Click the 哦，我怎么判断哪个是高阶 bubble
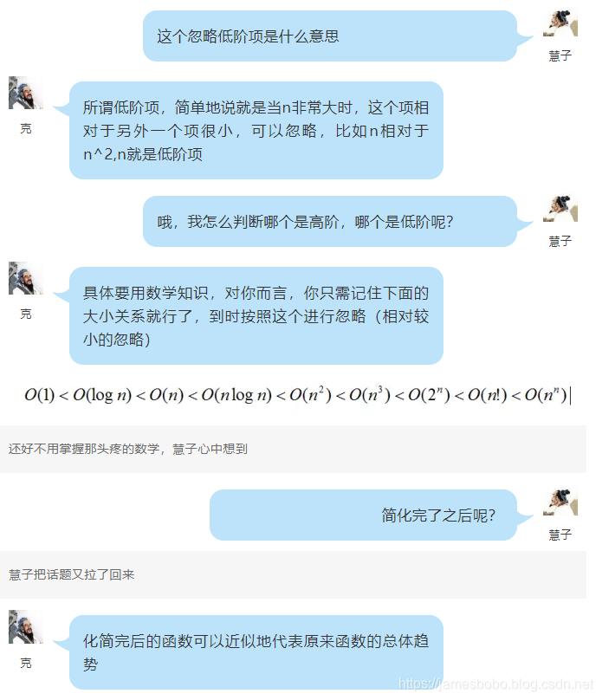The width and height of the screenshot is (602, 700). [x=330, y=222]
